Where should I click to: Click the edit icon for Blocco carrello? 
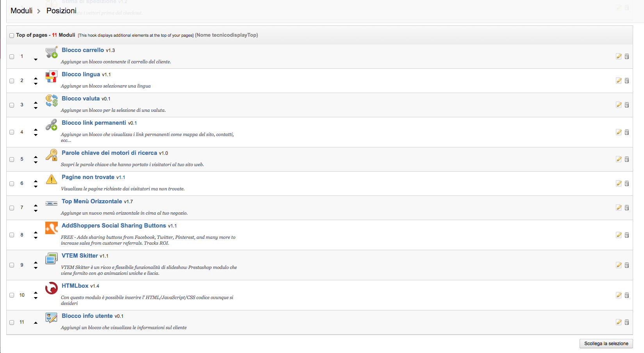pos(619,56)
